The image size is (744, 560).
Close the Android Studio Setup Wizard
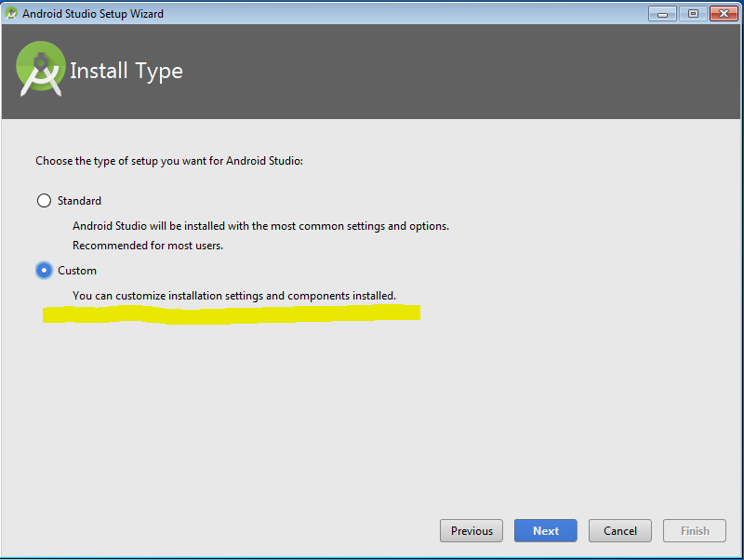tap(724, 14)
